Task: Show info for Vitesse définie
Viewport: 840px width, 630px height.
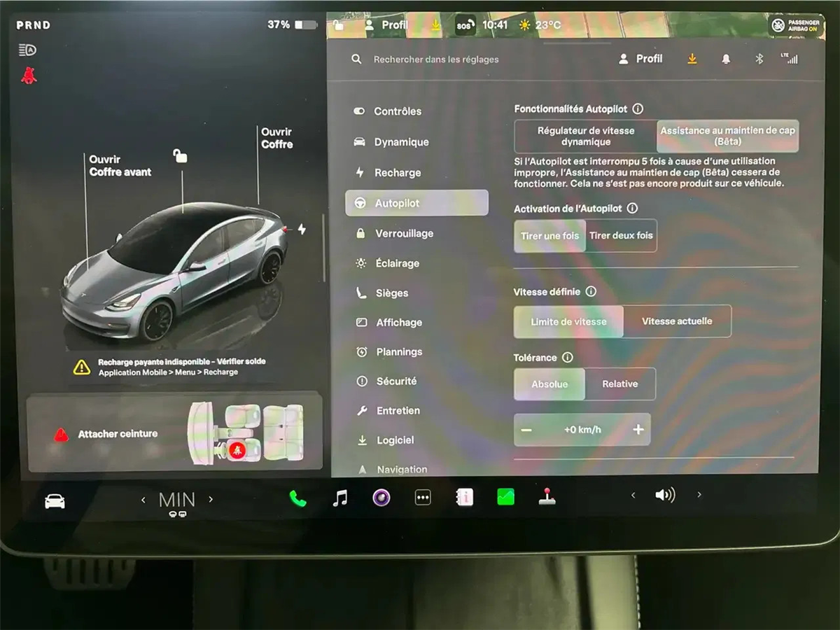Action: click(591, 291)
